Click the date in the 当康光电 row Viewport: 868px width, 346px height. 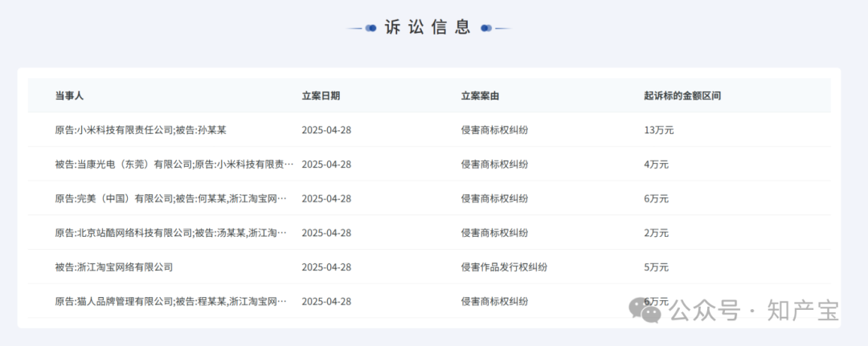[x=326, y=165]
